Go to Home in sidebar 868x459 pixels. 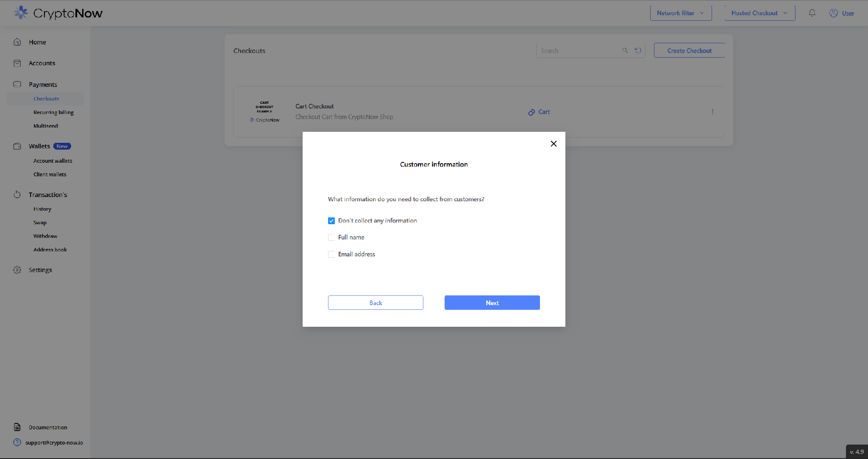coord(37,42)
